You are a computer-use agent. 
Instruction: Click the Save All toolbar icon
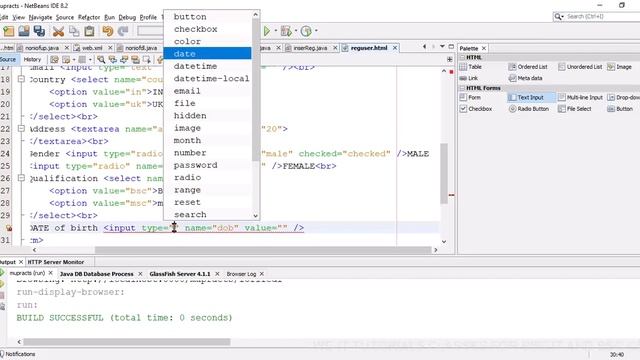(39, 31)
